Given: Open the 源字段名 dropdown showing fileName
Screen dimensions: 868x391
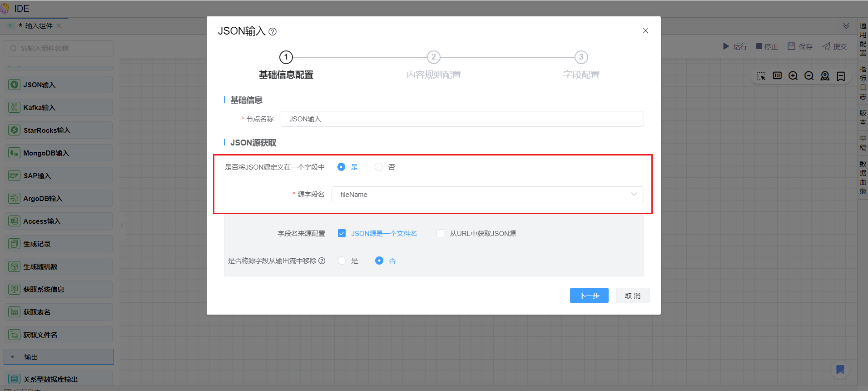Looking at the screenshot, I should 487,195.
